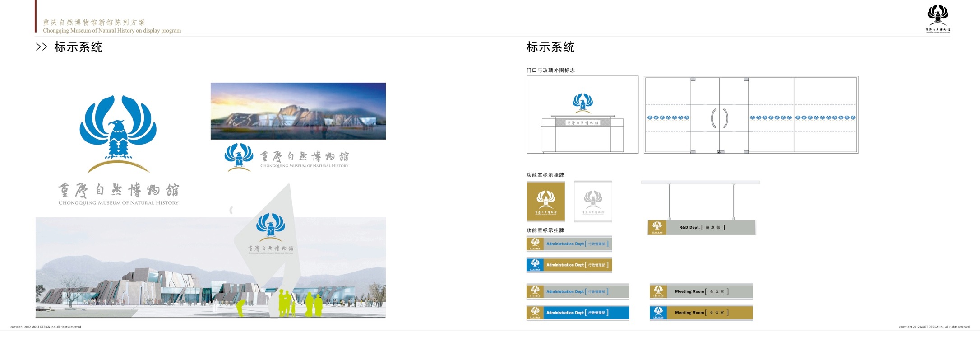Image resolution: width=980 pixels, height=347 pixels.
Task: Open the dusk museum rendering image
Action: tap(298, 111)
